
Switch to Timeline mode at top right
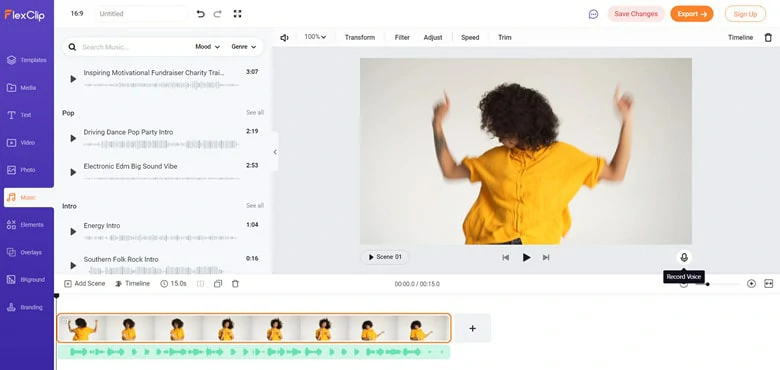[740, 37]
